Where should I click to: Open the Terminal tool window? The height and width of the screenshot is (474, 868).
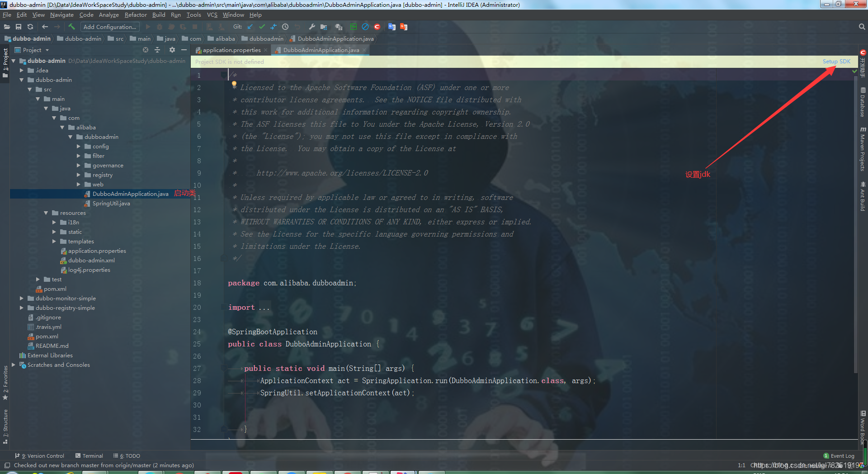[x=90, y=456]
